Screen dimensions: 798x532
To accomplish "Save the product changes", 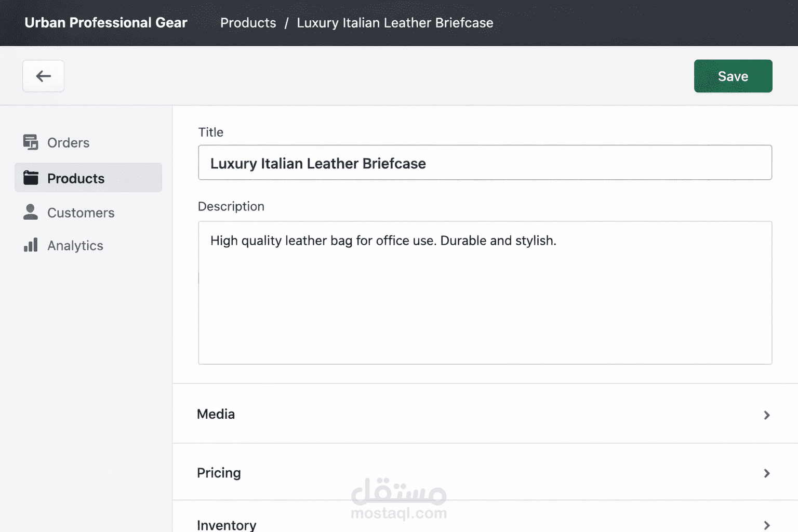I will point(733,76).
